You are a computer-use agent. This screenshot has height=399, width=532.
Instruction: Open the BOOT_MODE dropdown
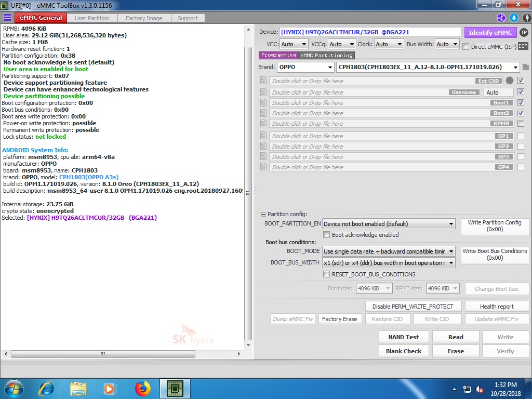pos(389,251)
